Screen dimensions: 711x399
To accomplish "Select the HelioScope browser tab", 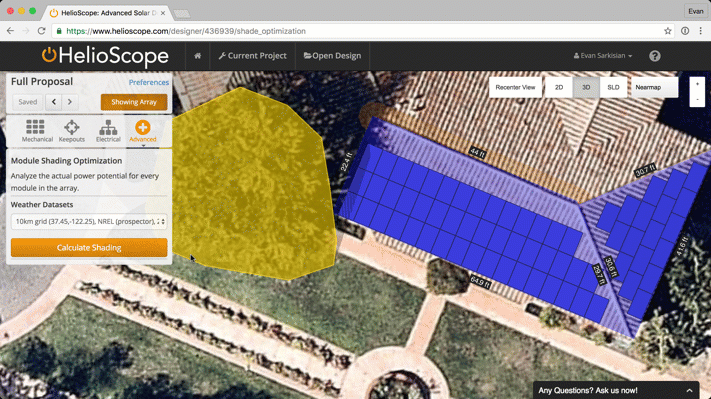I will 107,13.
